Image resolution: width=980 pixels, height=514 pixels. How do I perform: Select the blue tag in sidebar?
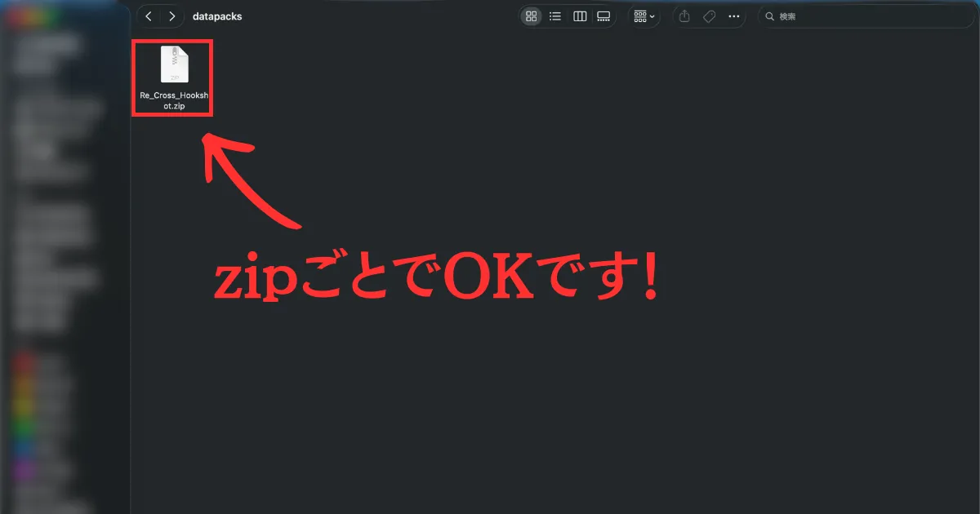tap(24, 448)
